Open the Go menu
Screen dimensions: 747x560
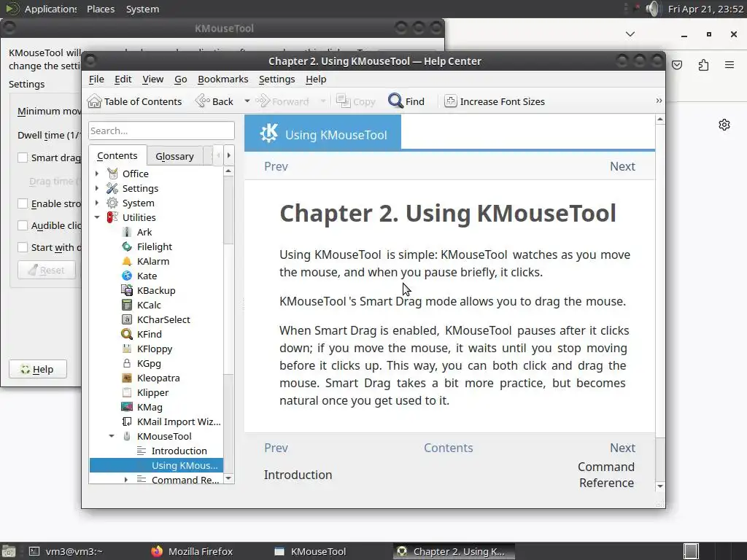(x=181, y=79)
